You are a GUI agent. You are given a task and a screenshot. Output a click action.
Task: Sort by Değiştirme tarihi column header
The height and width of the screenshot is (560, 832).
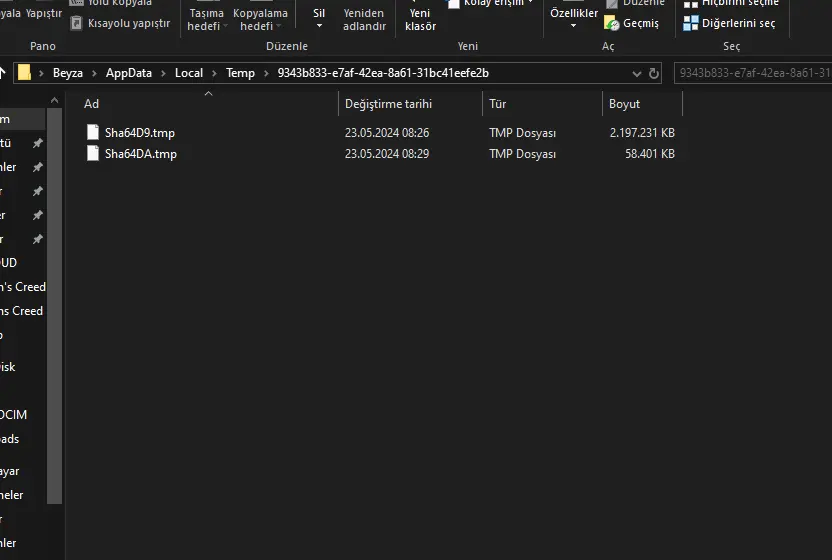point(388,104)
